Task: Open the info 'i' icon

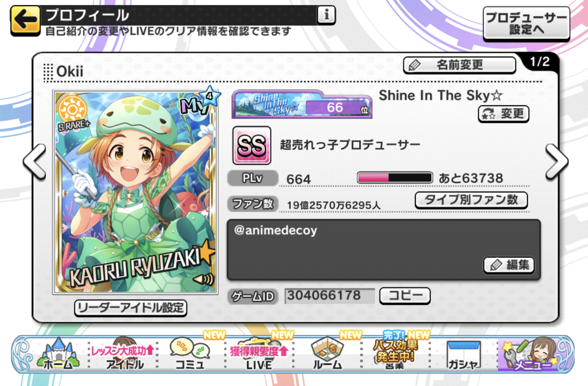Action: point(326,15)
